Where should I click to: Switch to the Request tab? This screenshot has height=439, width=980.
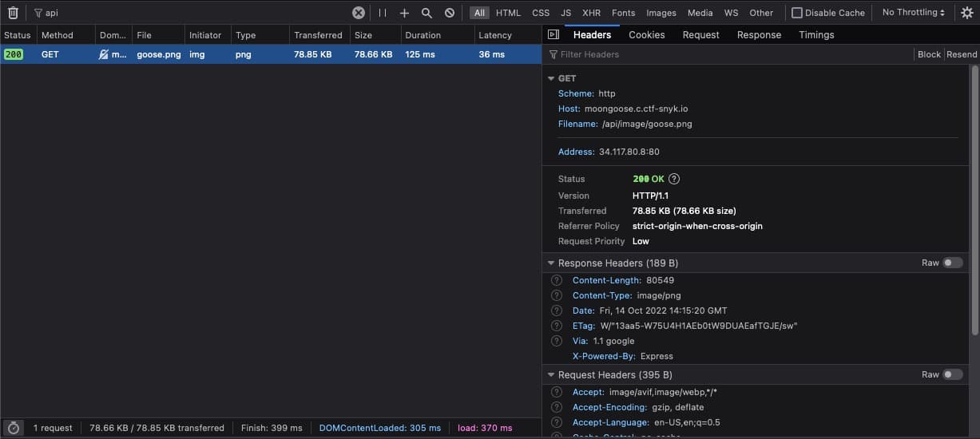(x=701, y=34)
